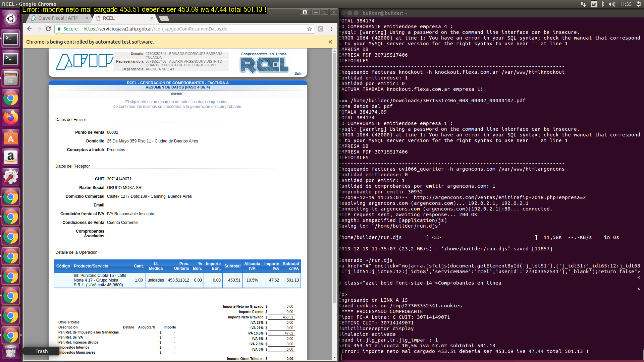This screenshot has width=644, height=362.
Task: Click IVA Responsable Inscripto value
Action: (x=130, y=214)
